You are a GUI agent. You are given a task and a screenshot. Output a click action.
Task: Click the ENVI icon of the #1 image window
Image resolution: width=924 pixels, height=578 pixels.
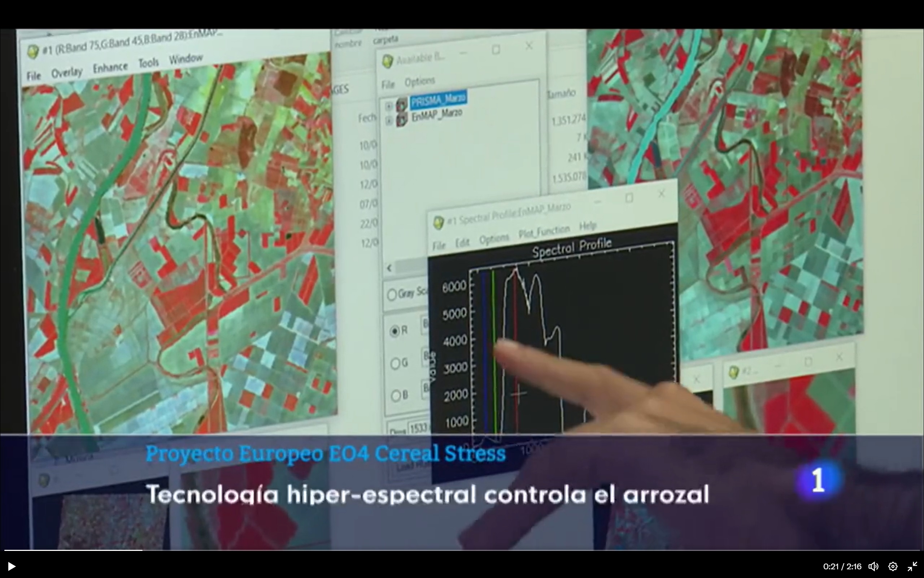click(x=33, y=51)
